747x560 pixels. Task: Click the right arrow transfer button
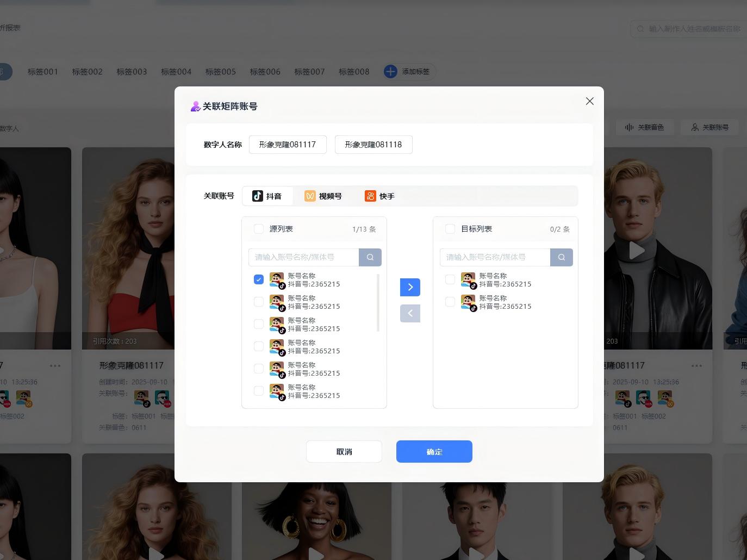[x=410, y=287]
